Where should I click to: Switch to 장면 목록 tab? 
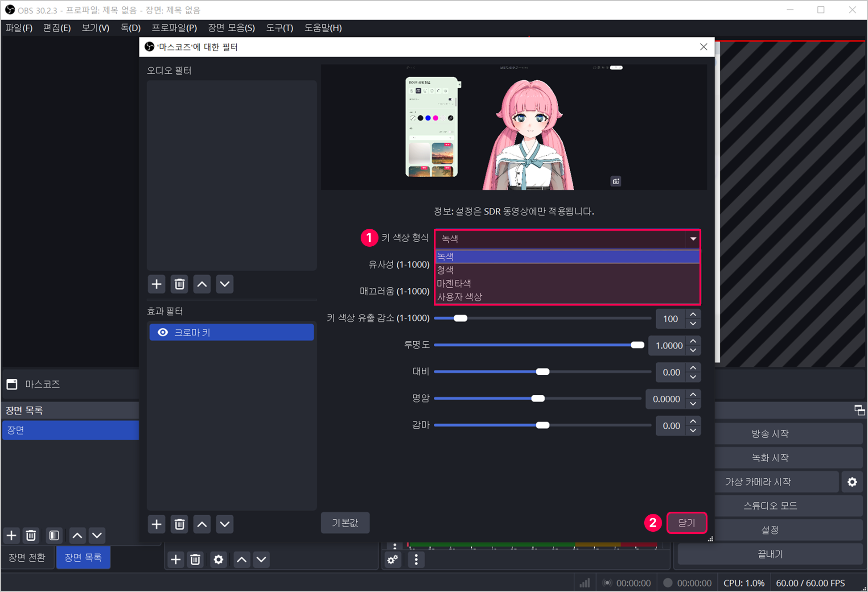[83, 558]
